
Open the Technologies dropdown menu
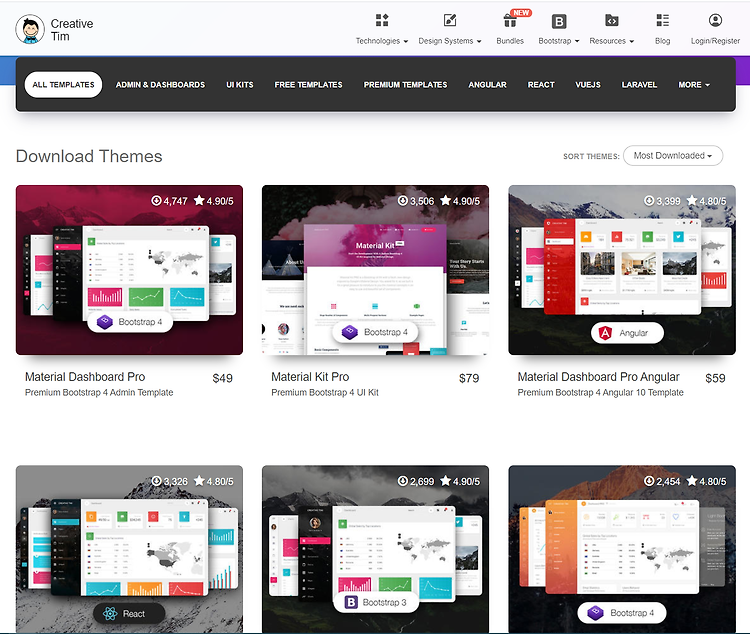coord(382,41)
